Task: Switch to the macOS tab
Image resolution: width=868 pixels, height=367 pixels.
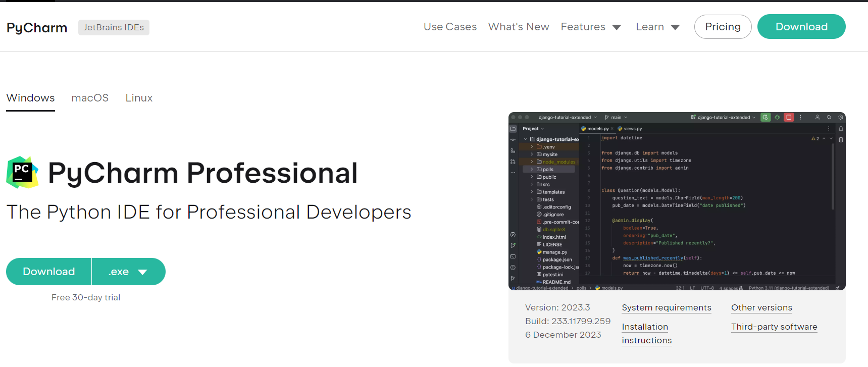Action: pos(90,98)
